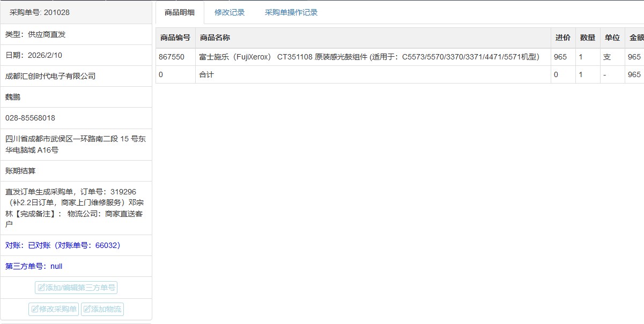This screenshot has width=644, height=324.
Task: Click the edit icon on 修改采购单
Action: click(x=34, y=310)
